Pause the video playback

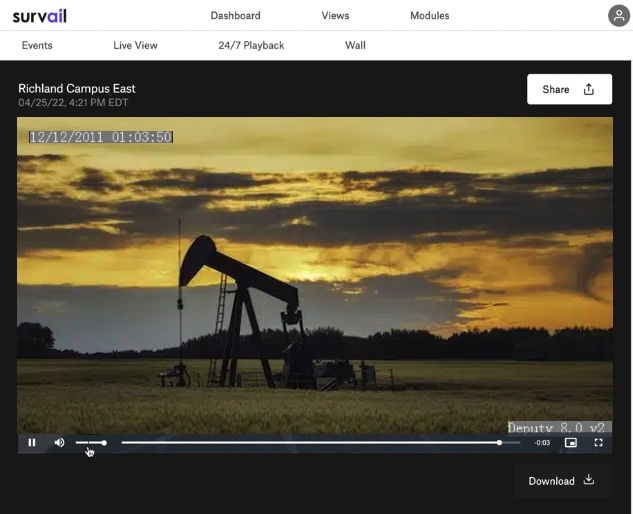[x=32, y=442]
